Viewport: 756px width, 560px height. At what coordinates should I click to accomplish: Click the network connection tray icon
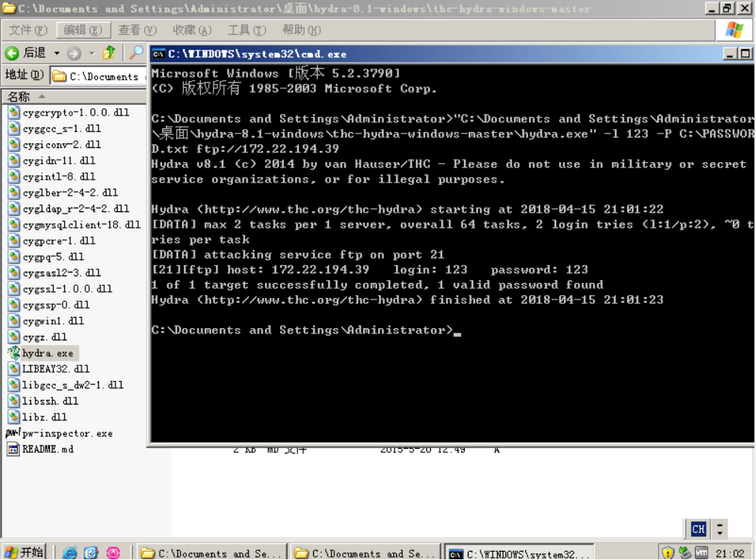[x=684, y=552]
